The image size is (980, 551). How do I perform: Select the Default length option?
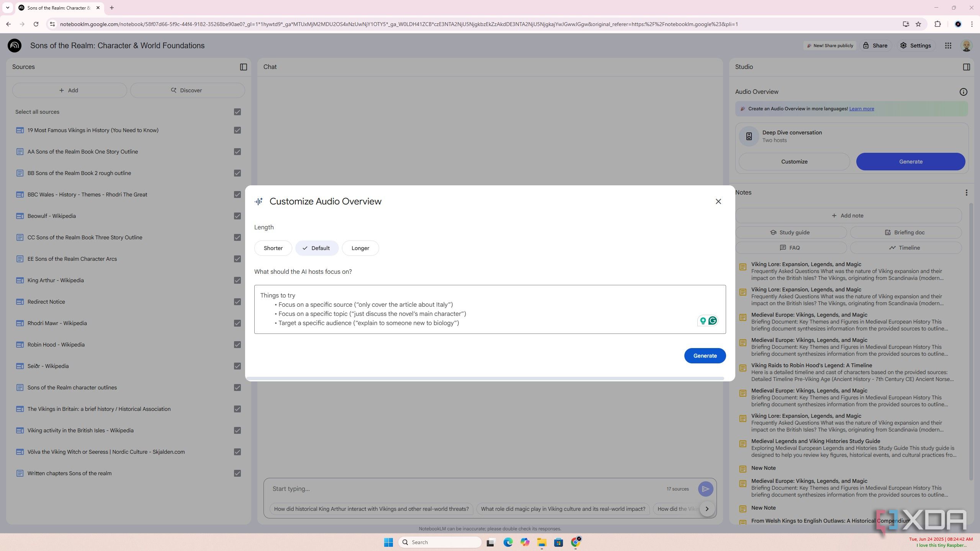pos(316,248)
